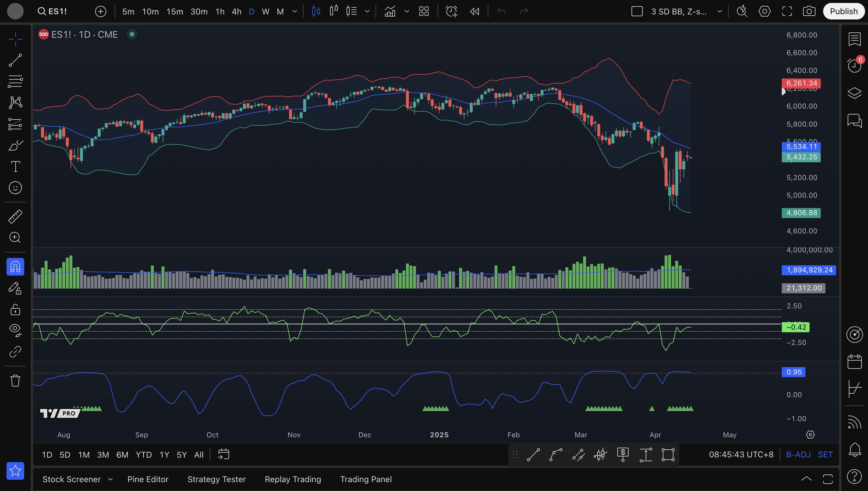Remove drawings with trash can icon

point(15,381)
